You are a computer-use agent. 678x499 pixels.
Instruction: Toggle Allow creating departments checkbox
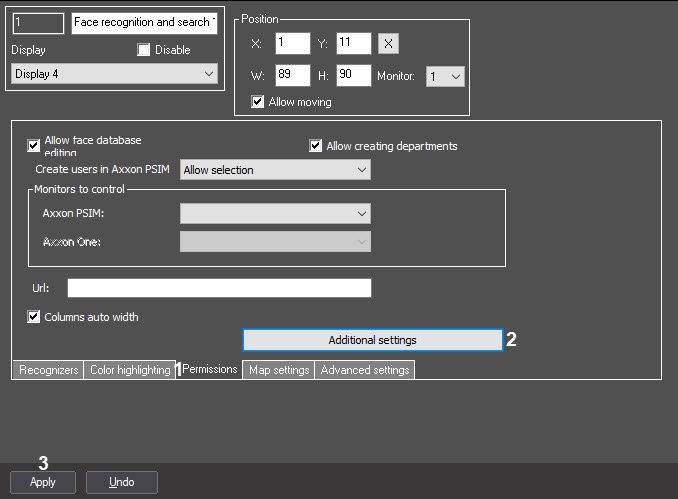coord(316,146)
